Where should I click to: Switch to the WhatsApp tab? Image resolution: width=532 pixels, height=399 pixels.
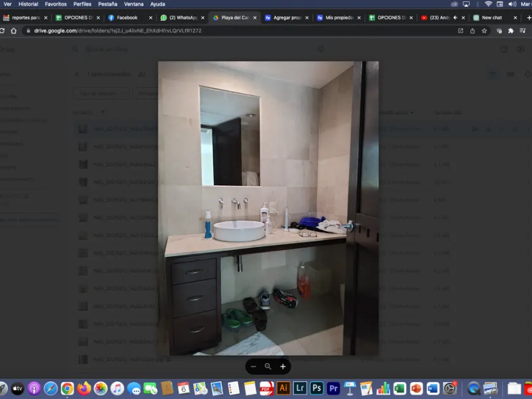coord(182,18)
